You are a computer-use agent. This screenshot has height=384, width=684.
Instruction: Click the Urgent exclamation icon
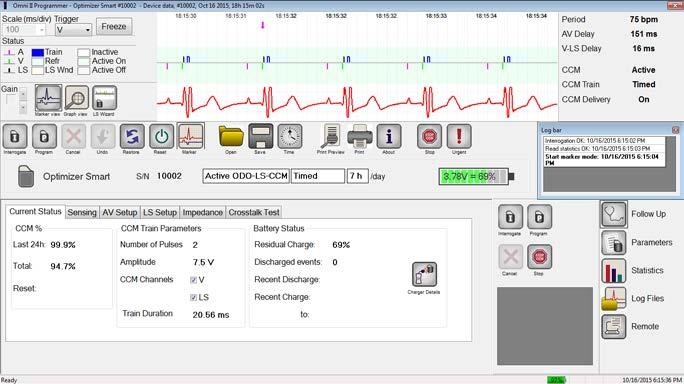pos(459,137)
